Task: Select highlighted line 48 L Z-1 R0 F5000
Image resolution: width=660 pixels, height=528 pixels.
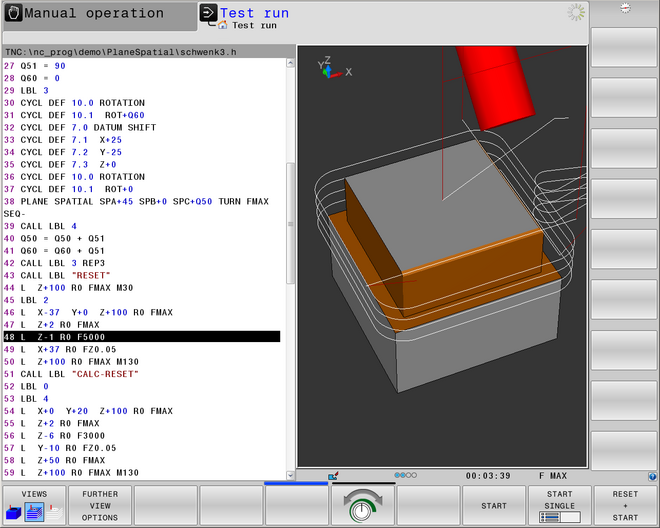Action: (140, 337)
